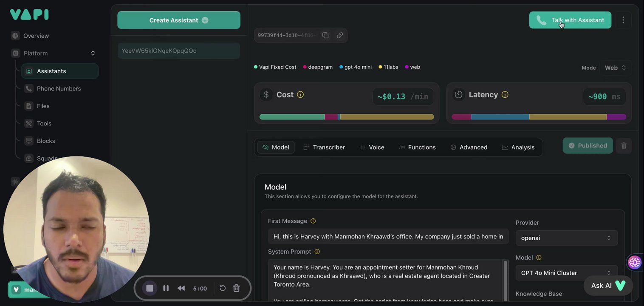Click the ~$0.13 /min cost value

click(x=403, y=96)
